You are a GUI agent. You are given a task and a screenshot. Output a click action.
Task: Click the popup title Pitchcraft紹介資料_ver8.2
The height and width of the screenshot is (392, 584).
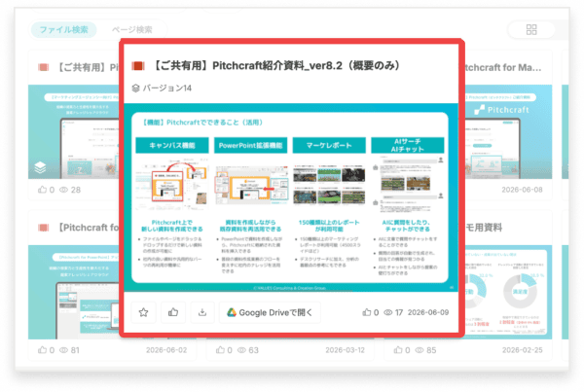(276, 66)
